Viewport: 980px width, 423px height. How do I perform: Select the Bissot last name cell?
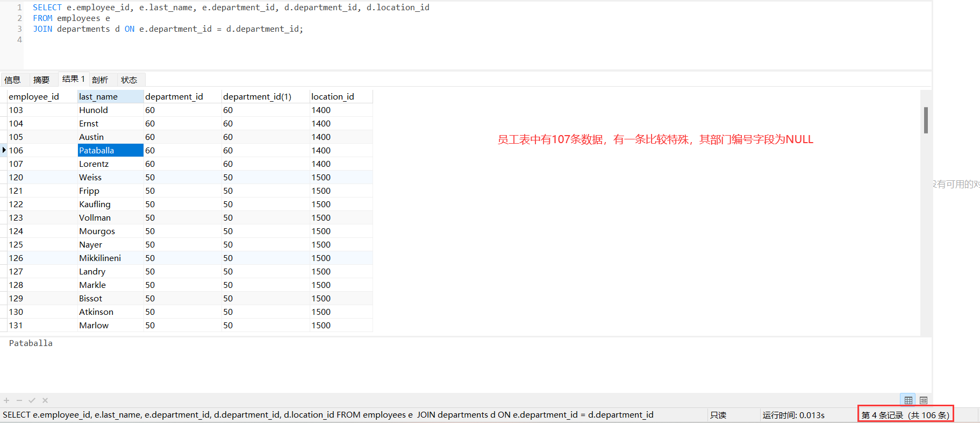click(110, 298)
